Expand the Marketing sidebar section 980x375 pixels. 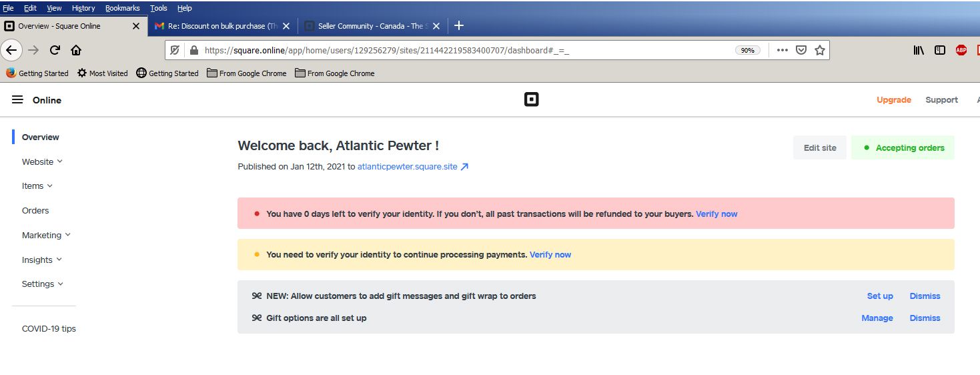coord(46,235)
